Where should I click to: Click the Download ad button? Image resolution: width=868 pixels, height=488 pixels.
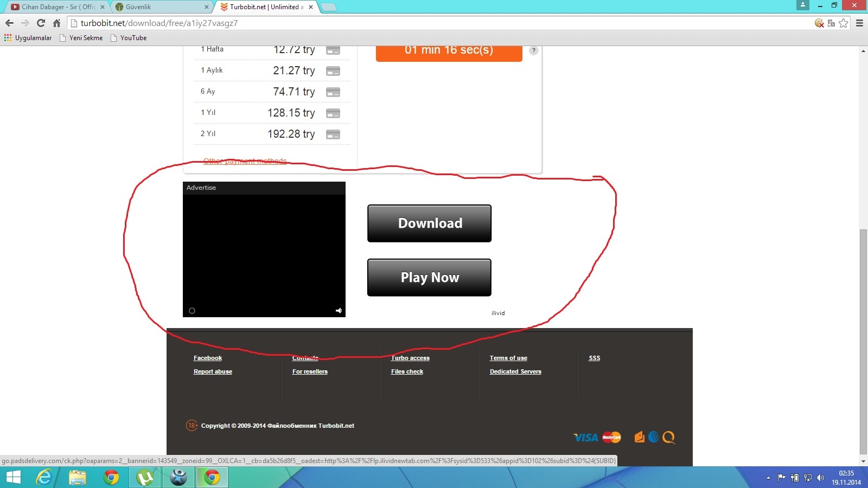coord(430,223)
